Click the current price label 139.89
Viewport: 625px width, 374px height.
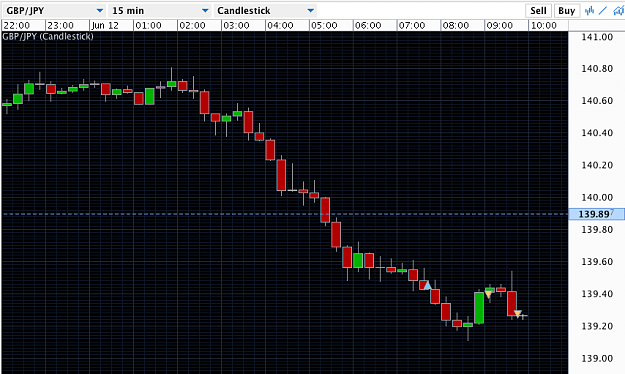(596, 214)
